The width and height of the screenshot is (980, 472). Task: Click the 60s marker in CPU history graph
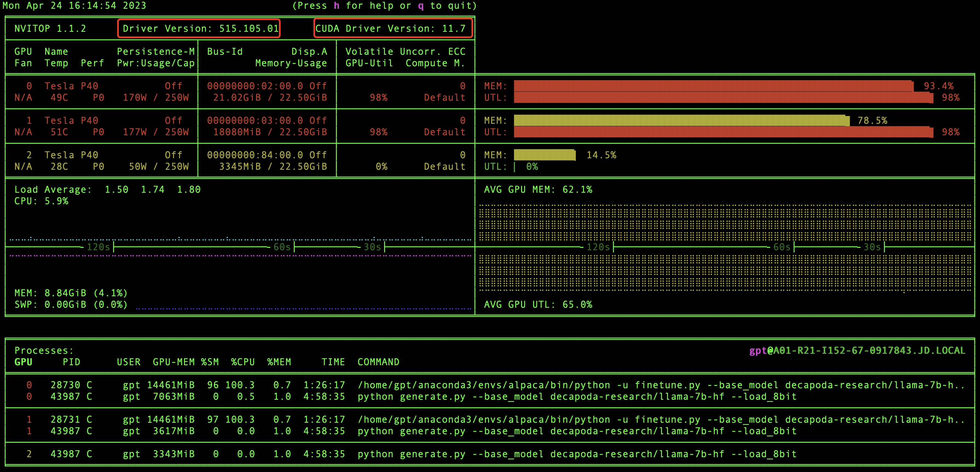(x=282, y=247)
